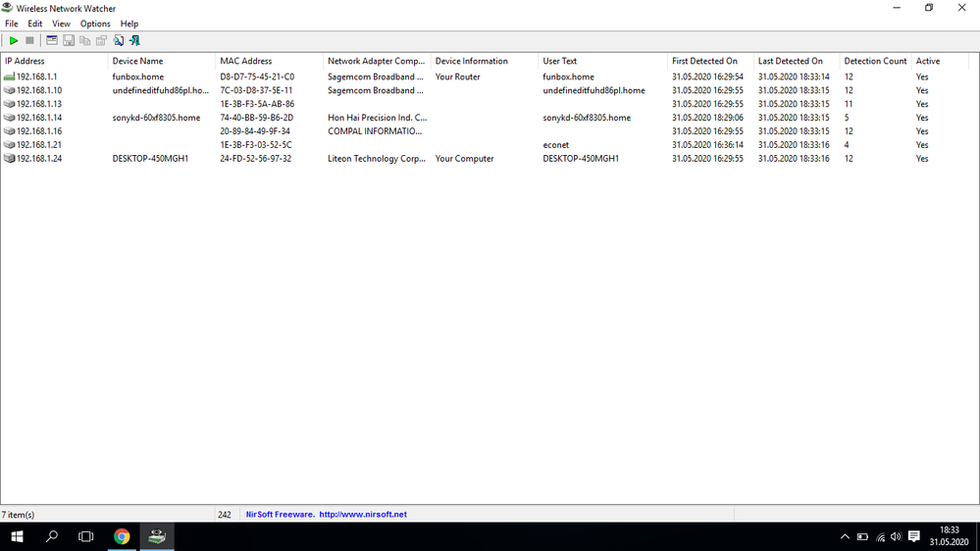The height and width of the screenshot is (551, 980).
Task: Sort by Device Name column header
Action: point(161,61)
